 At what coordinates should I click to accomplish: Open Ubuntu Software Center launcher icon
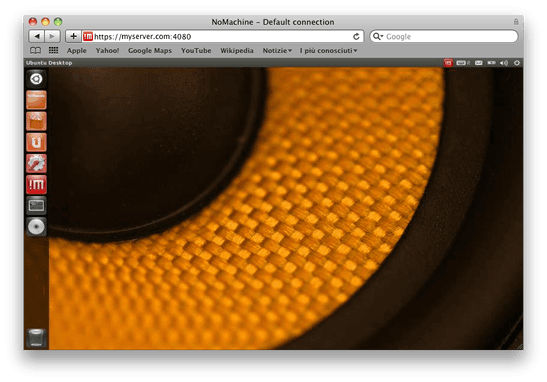(36, 121)
